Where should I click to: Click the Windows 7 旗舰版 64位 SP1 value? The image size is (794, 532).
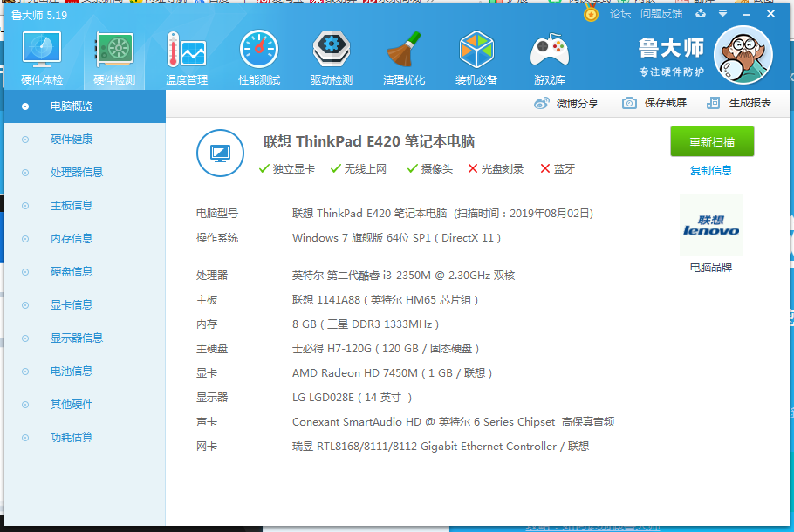tap(396, 238)
